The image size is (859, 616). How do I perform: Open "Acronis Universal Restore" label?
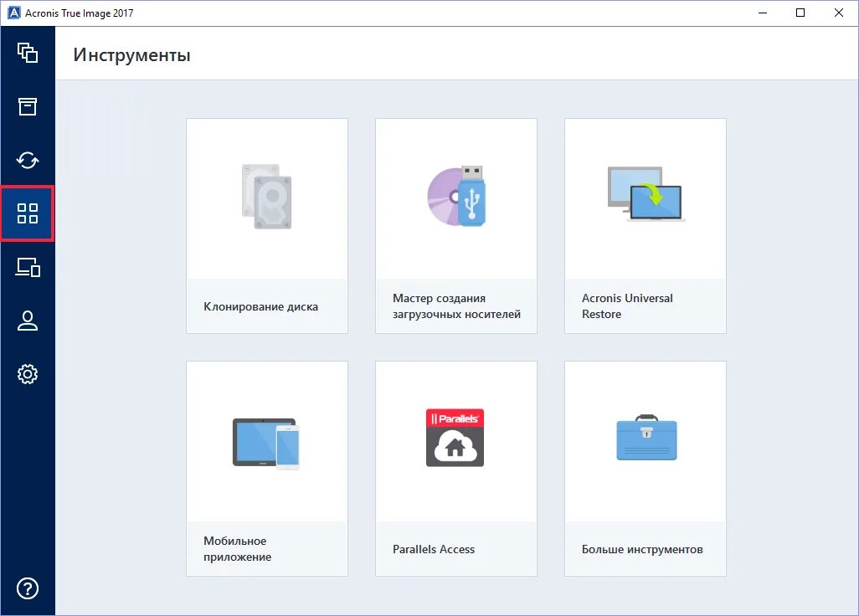coord(627,306)
